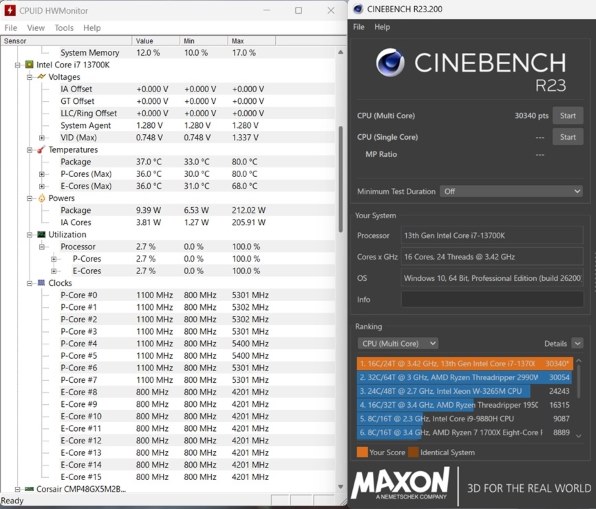596x509 pixels.
Task: Open HWMonitor View menu
Action: click(36, 28)
